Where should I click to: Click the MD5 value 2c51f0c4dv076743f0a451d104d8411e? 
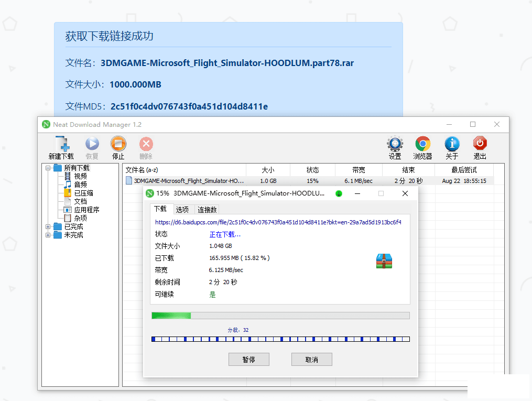[189, 106]
